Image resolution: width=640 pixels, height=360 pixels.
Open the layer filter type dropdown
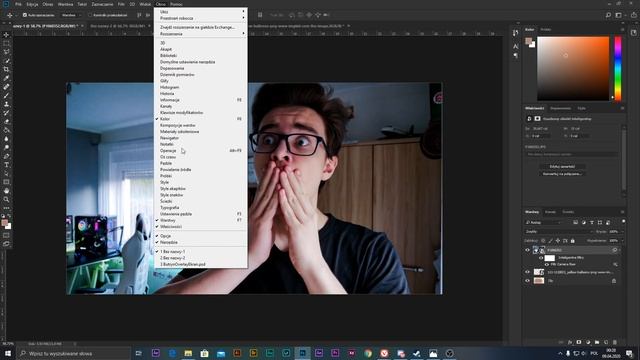543,222
